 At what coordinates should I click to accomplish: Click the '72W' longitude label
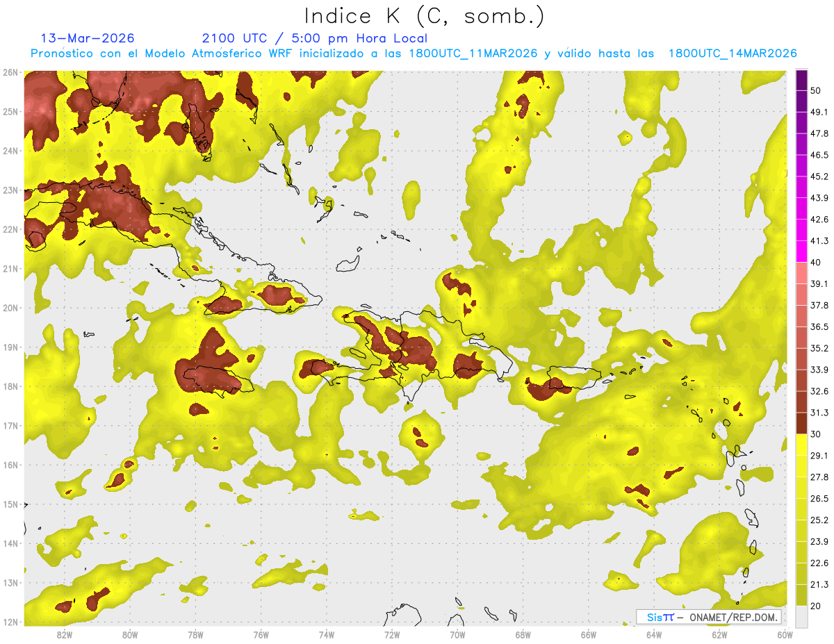point(392,634)
